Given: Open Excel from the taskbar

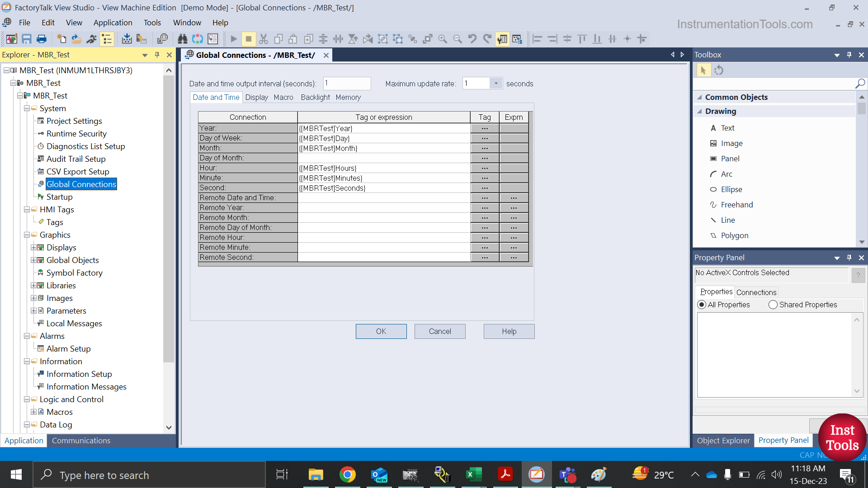Looking at the screenshot, I should (x=473, y=474).
